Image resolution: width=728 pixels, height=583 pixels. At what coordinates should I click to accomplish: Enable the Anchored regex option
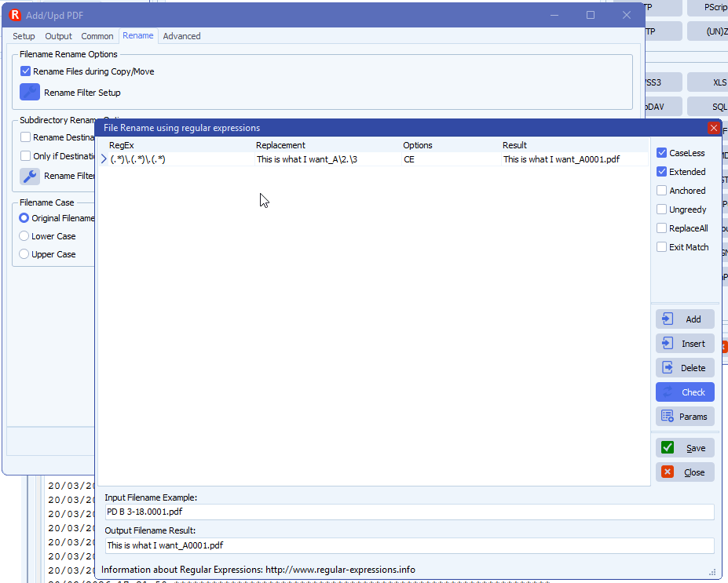[661, 190]
